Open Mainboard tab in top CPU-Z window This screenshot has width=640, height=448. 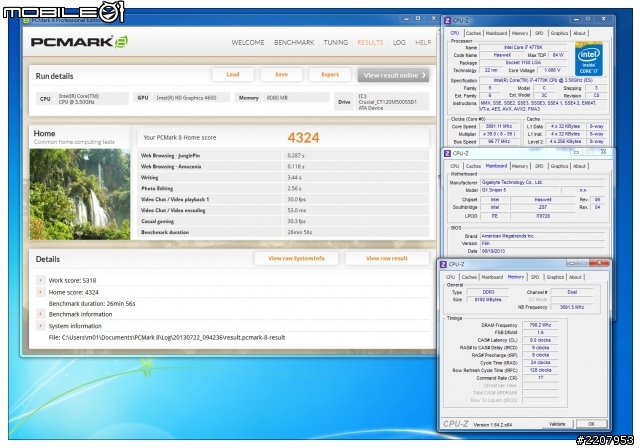point(496,33)
